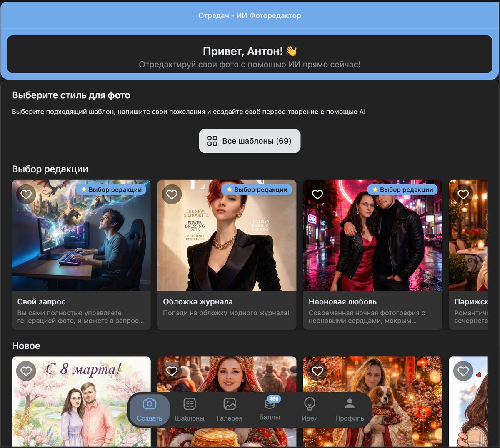Click the Обложка журнала card title
The width and height of the screenshot is (500, 448).
point(198,301)
